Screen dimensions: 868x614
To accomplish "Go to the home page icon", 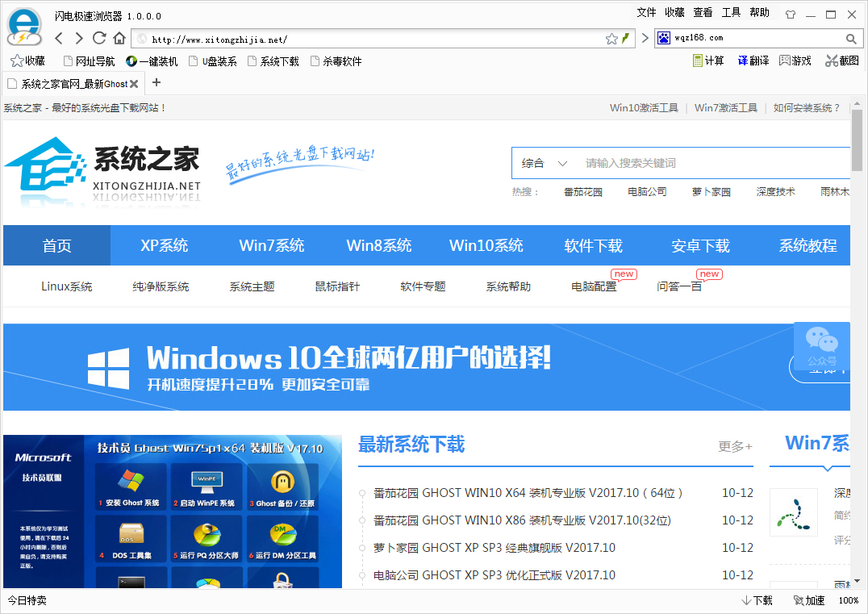I will pos(119,39).
